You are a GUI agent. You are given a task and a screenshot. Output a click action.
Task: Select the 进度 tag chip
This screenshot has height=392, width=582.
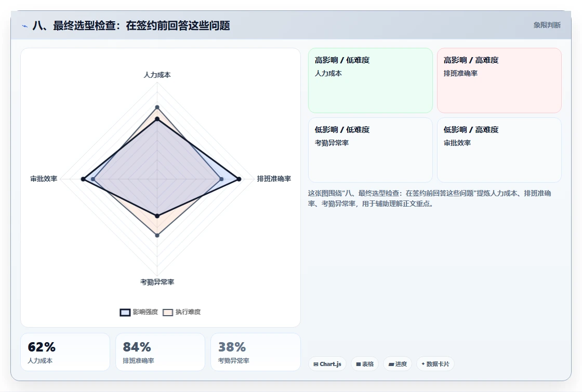(398, 364)
